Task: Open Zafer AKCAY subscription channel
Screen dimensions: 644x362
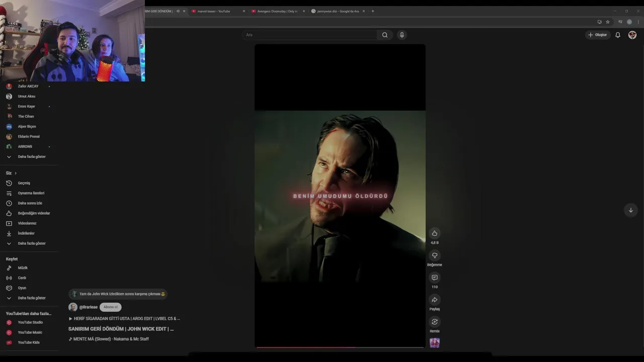Action: pyautogui.click(x=29, y=86)
